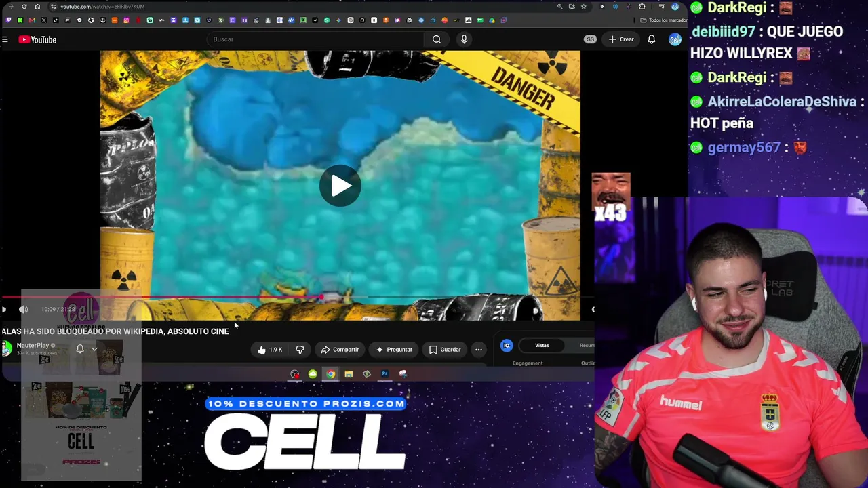Image resolution: width=868 pixels, height=488 pixels.
Task: Go to the YouTube home logo
Action: pyautogui.click(x=37, y=39)
